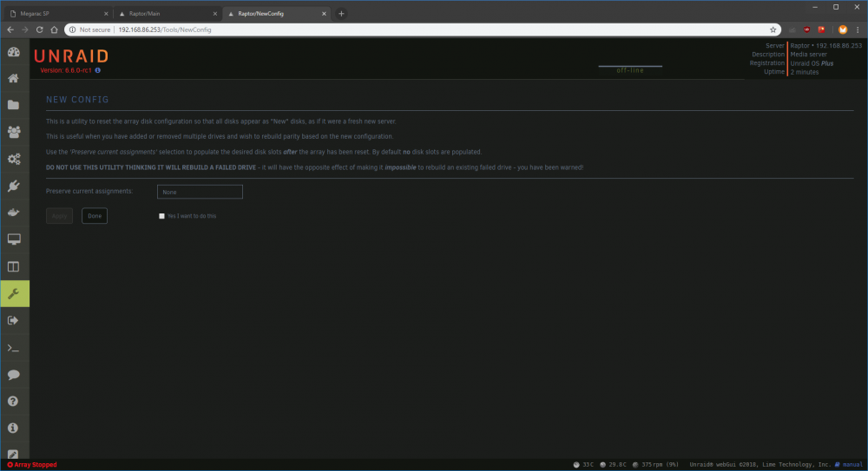Close the Raptor/NewConfig tab
This screenshot has height=471, width=868.
coord(324,14)
